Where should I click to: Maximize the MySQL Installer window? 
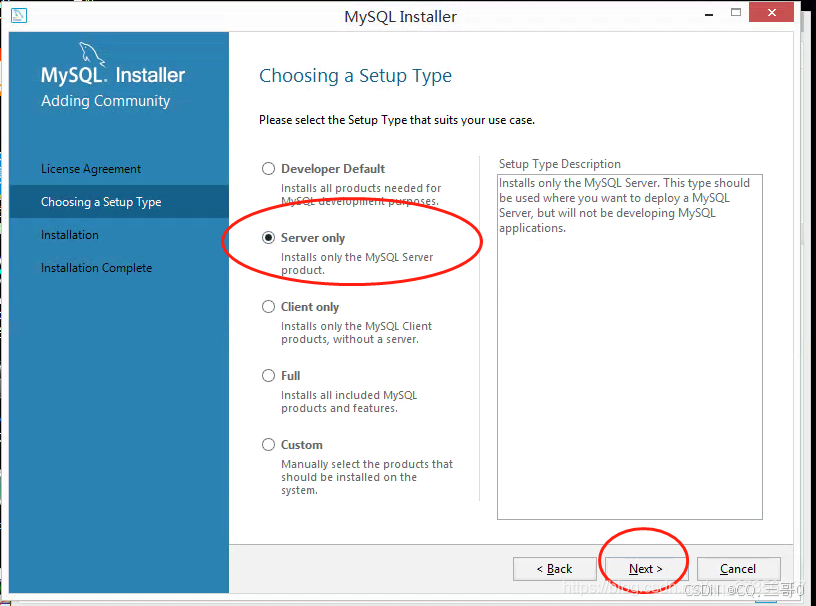(x=735, y=12)
